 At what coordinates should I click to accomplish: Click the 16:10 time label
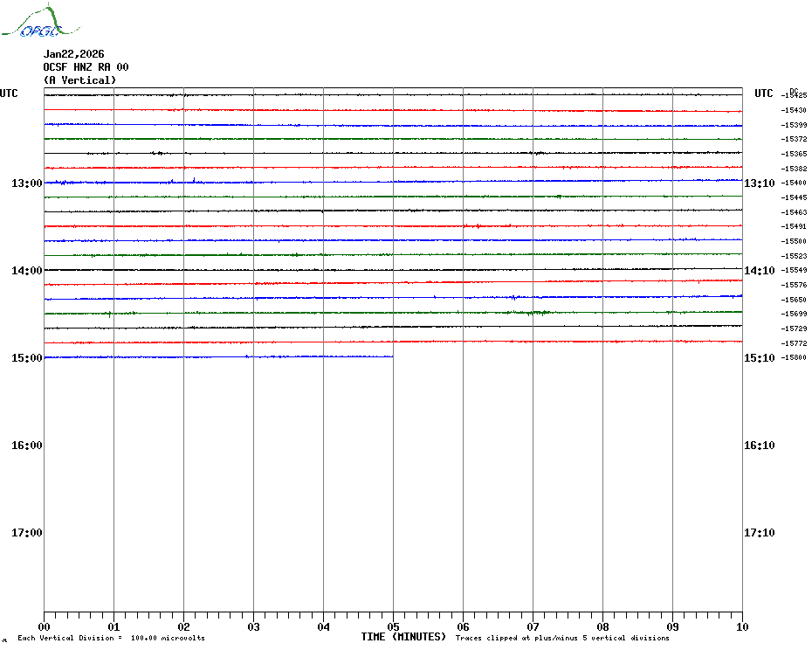tap(760, 446)
